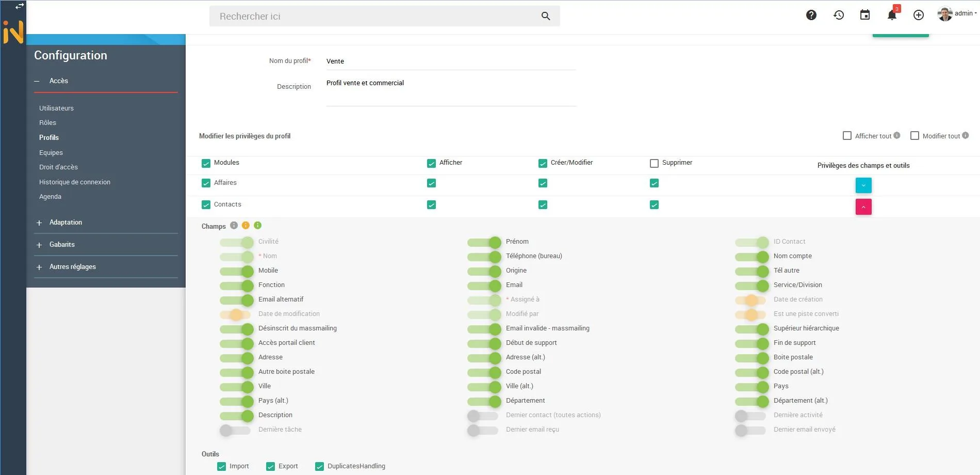980x475 pixels.
Task: Click the quick create plus icon
Action: pyautogui.click(x=919, y=15)
